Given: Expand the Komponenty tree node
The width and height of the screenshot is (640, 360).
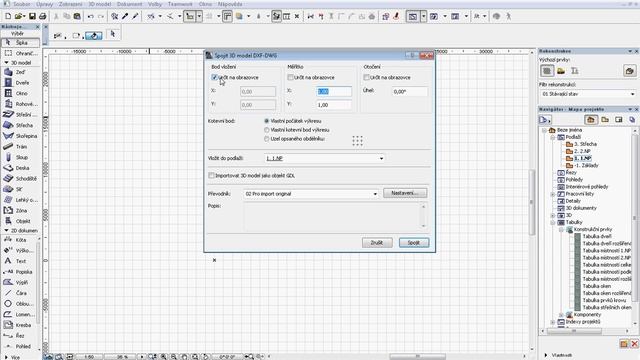Looking at the screenshot, I should click(561, 315).
